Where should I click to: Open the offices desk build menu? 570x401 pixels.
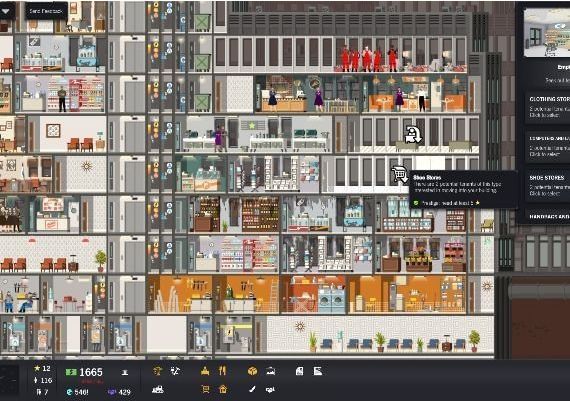coord(205,371)
